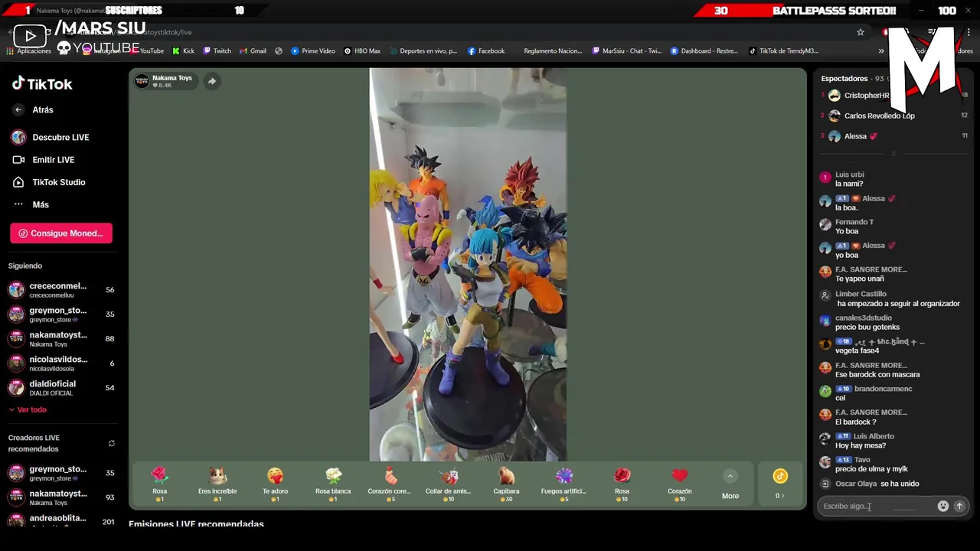Viewport: 980px width, 551px height.
Task: Click canales3dstudio chat username
Action: coord(863,318)
